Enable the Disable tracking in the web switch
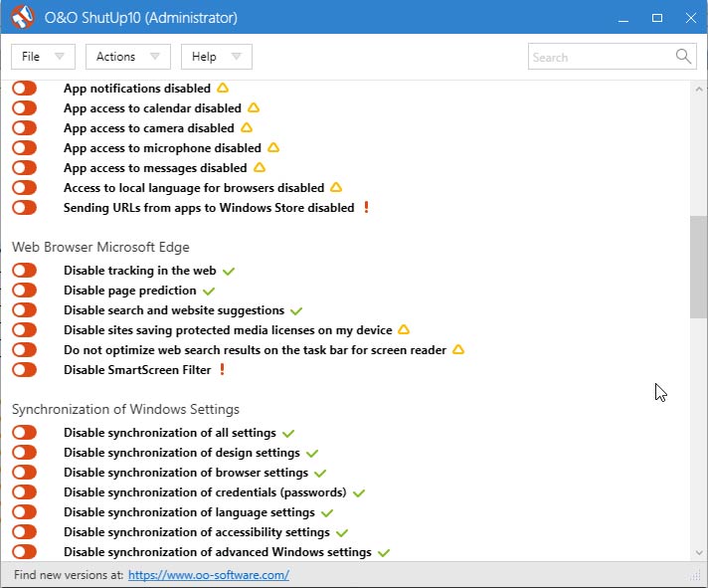 25,270
